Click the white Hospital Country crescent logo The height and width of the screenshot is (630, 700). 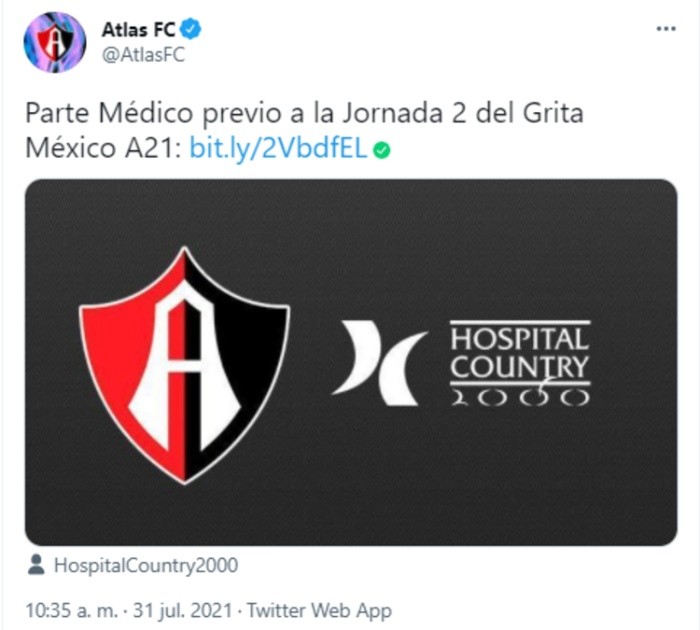(379, 363)
